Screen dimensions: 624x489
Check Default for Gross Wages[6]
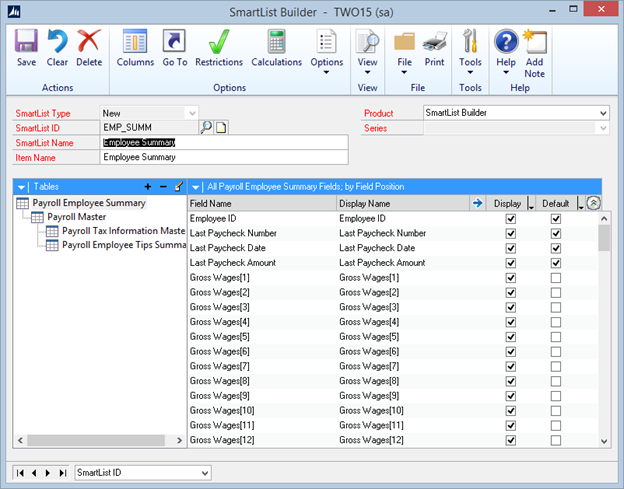[x=556, y=352]
